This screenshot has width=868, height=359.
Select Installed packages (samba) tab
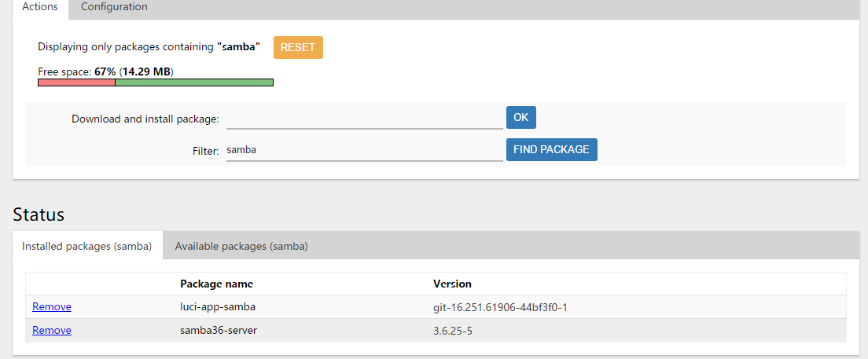click(87, 246)
